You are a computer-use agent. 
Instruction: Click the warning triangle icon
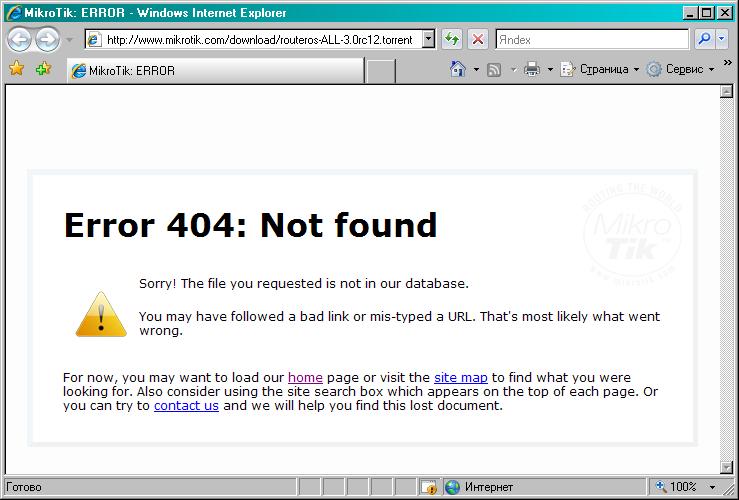click(x=101, y=314)
